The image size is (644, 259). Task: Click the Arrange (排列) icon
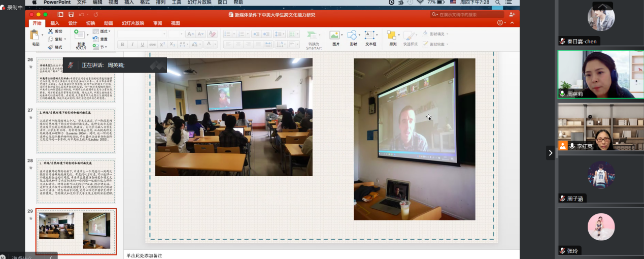coord(392,36)
